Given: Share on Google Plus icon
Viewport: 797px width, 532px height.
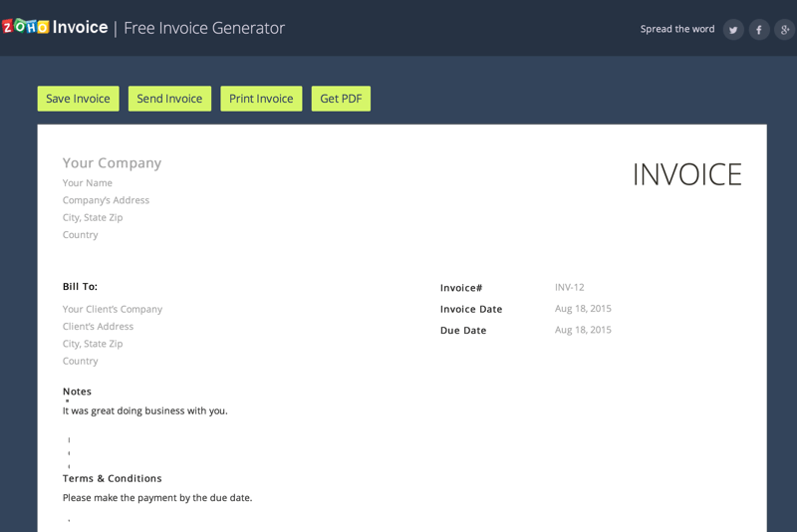Looking at the screenshot, I should click(785, 30).
